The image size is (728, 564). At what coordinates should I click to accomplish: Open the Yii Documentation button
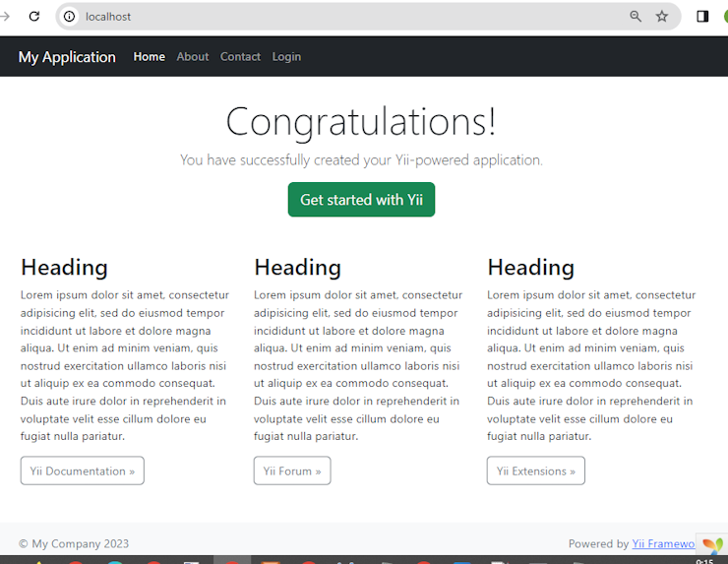click(83, 470)
